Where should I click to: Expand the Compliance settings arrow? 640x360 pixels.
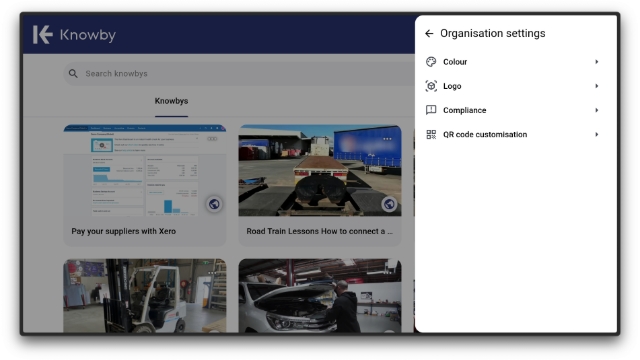[597, 110]
